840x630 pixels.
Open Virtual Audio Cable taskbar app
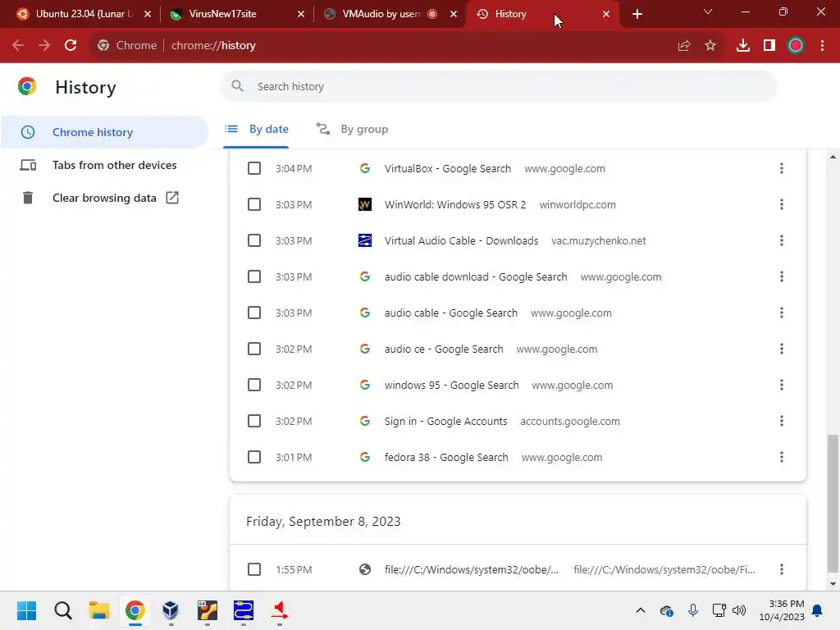(243, 610)
